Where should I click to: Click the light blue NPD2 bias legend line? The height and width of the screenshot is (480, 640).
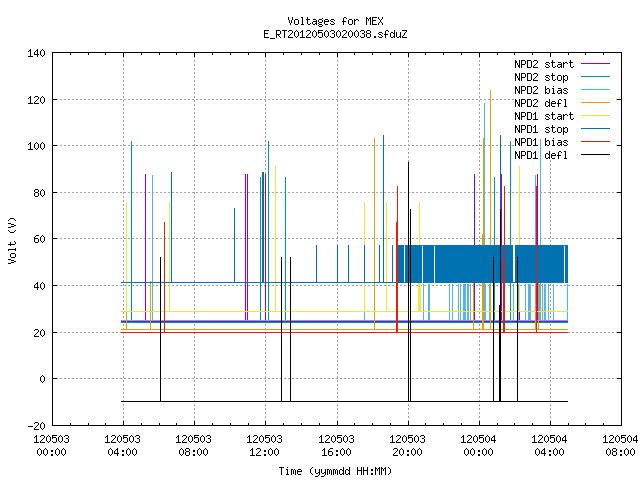point(596,89)
